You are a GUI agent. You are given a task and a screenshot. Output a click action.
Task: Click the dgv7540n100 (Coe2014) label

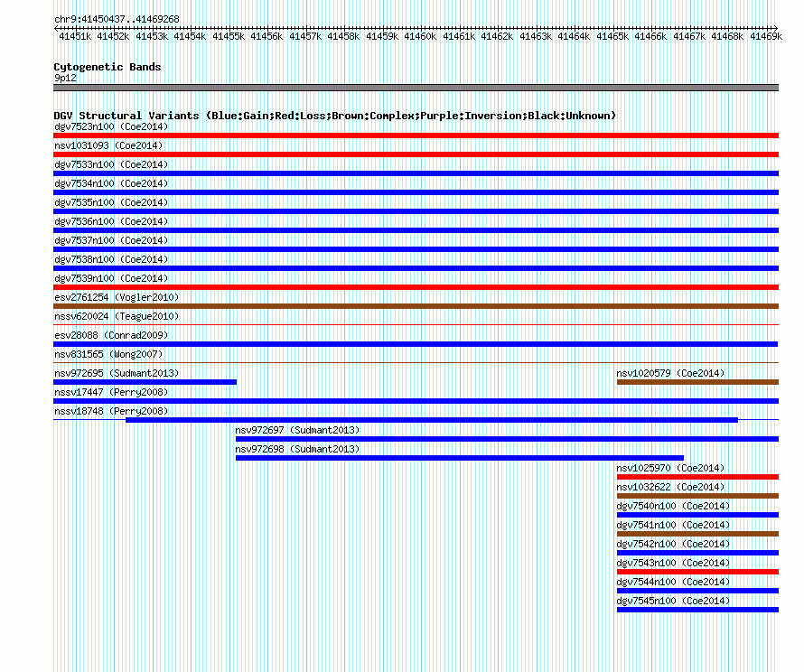point(673,506)
